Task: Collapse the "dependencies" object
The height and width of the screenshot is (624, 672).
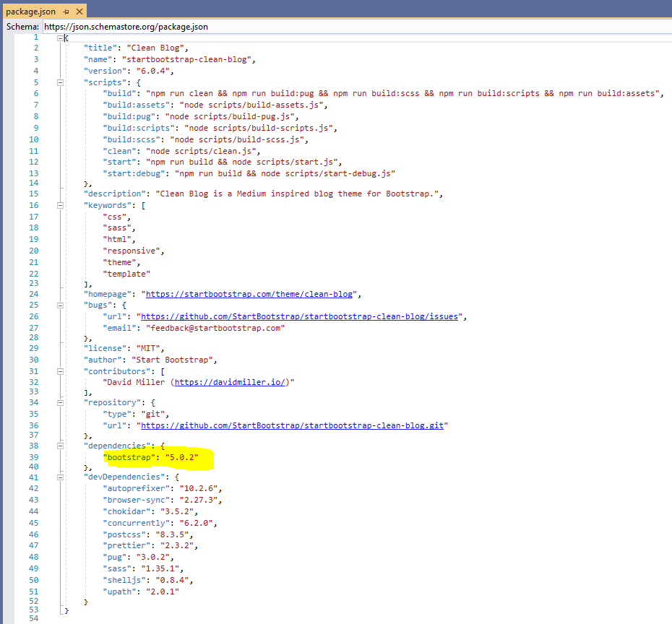Action: [61, 446]
